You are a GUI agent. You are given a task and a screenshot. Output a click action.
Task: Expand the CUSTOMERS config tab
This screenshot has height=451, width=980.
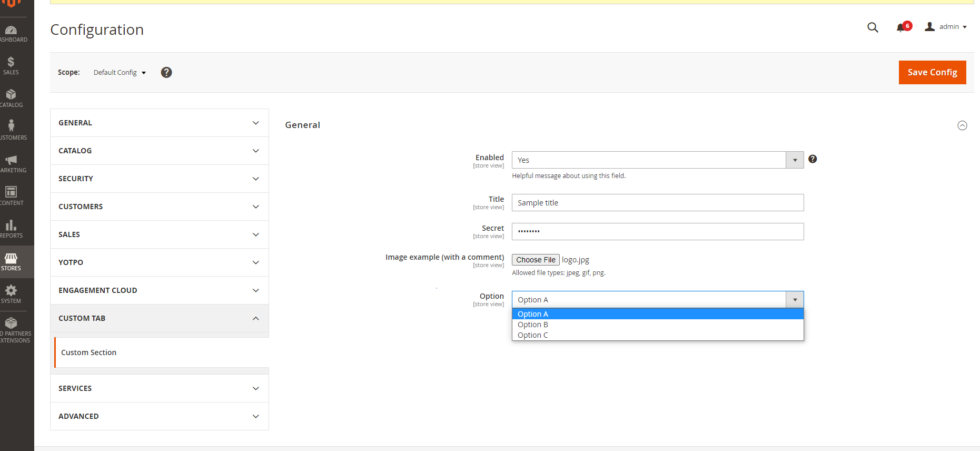[x=160, y=207]
